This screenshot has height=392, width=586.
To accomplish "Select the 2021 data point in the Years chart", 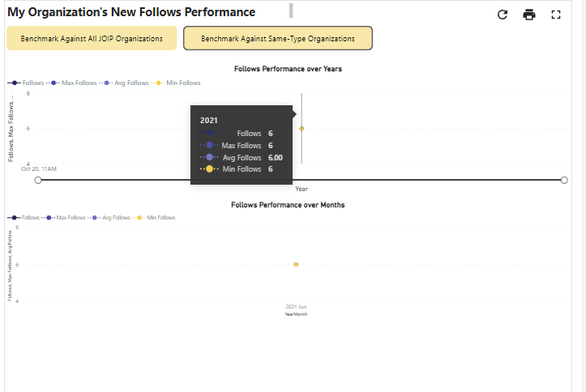I will coord(302,128).
